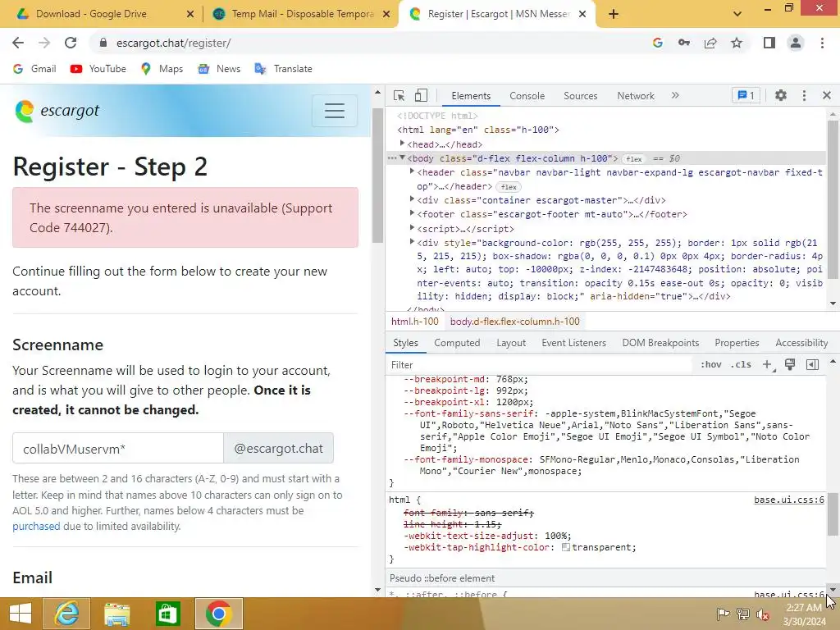Viewport: 840px width, 630px height.
Task: Open the Google icon in the address bar
Action: 657,43
